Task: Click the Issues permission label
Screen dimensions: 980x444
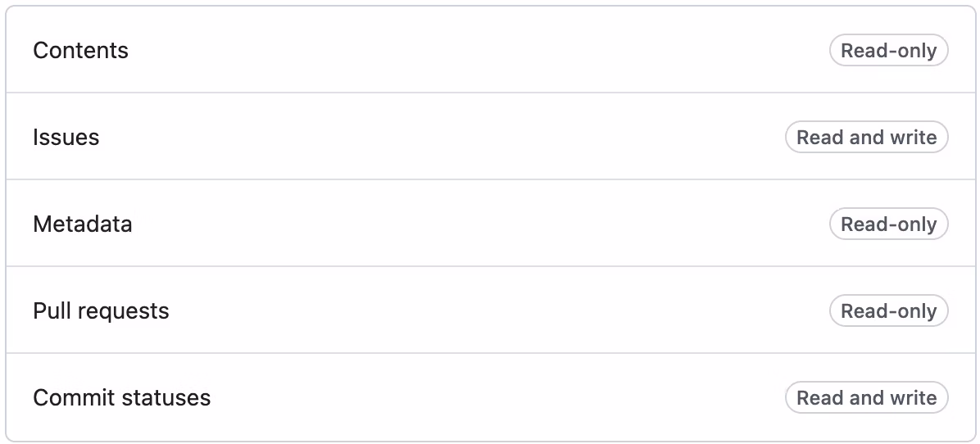Action: click(x=66, y=138)
